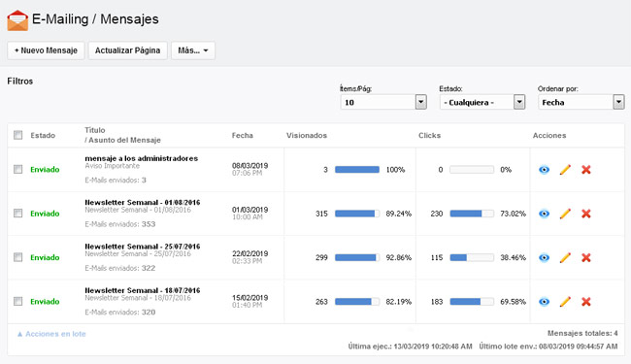The image size is (631, 364).
Task: Delete Newsletter Semanal - 25/07/2016 red X
Action: (586, 257)
